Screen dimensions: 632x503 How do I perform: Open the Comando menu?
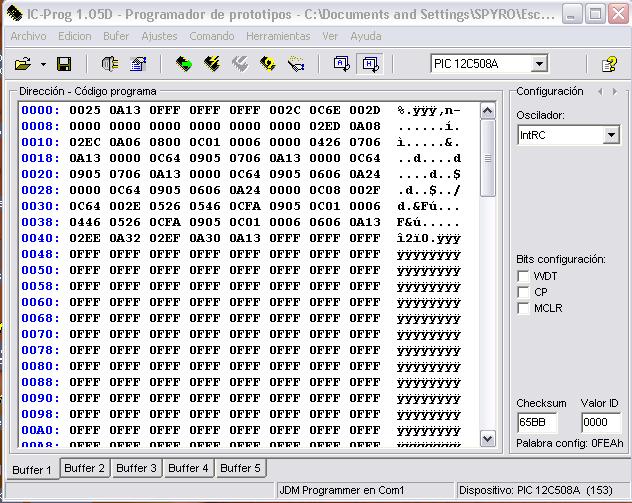point(212,36)
